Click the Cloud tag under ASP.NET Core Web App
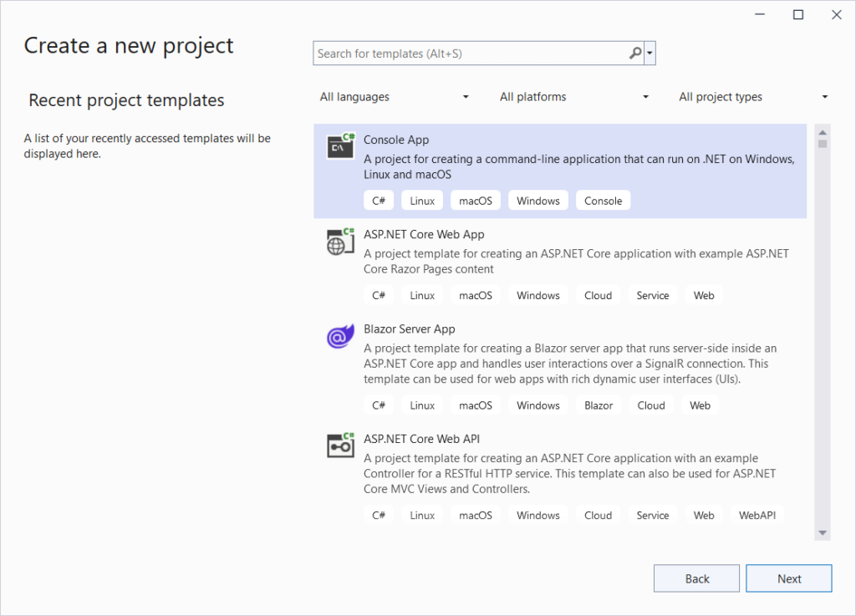The width and height of the screenshot is (856, 616). tap(598, 294)
